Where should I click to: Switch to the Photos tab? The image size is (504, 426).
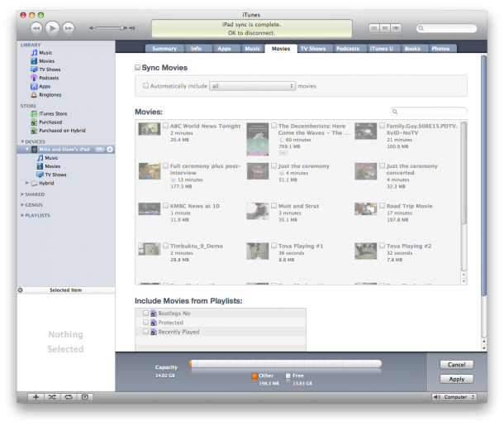[x=440, y=49]
